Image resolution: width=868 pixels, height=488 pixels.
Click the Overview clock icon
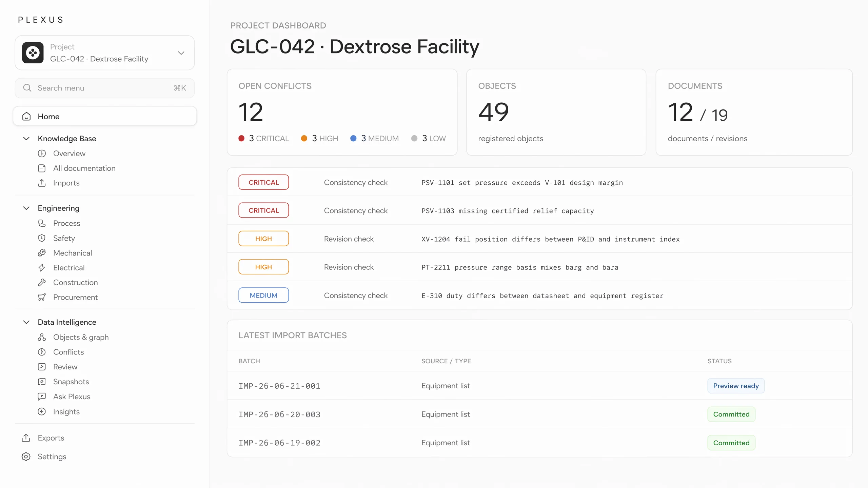(42, 154)
